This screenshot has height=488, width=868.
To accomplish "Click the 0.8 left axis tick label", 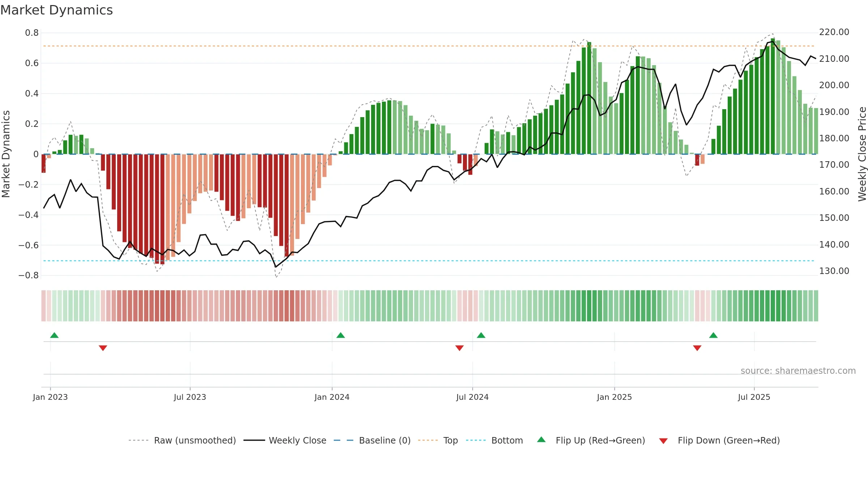I will point(32,33).
